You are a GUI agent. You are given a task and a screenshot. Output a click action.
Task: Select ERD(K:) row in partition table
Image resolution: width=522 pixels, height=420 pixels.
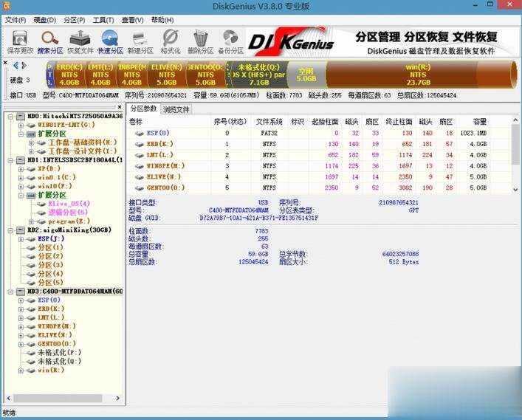(308, 144)
